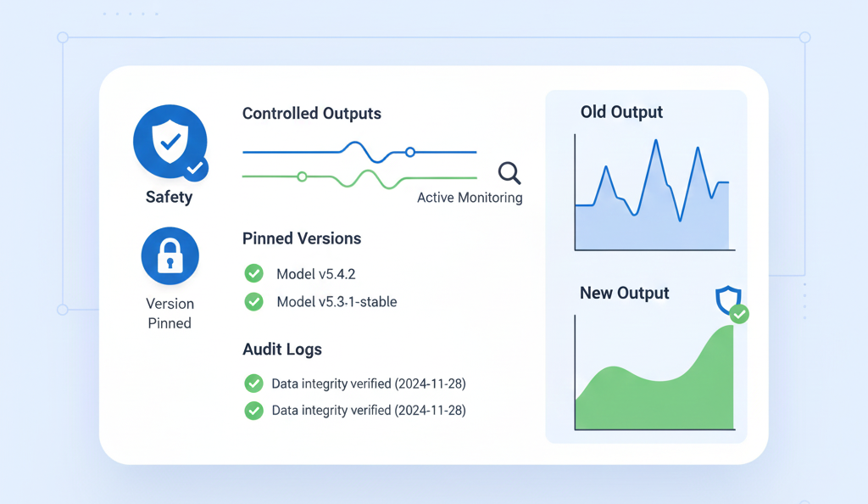The height and width of the screenshot is (504, 868).
Task: Click the Active Monitoring label
Action: tap(470, 198)
